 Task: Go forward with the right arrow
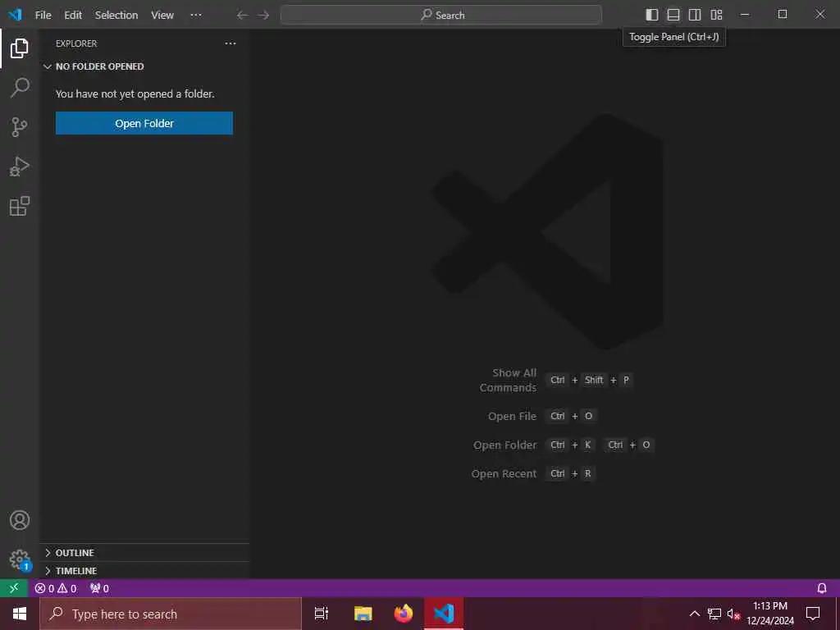click(x=263, y=15)
